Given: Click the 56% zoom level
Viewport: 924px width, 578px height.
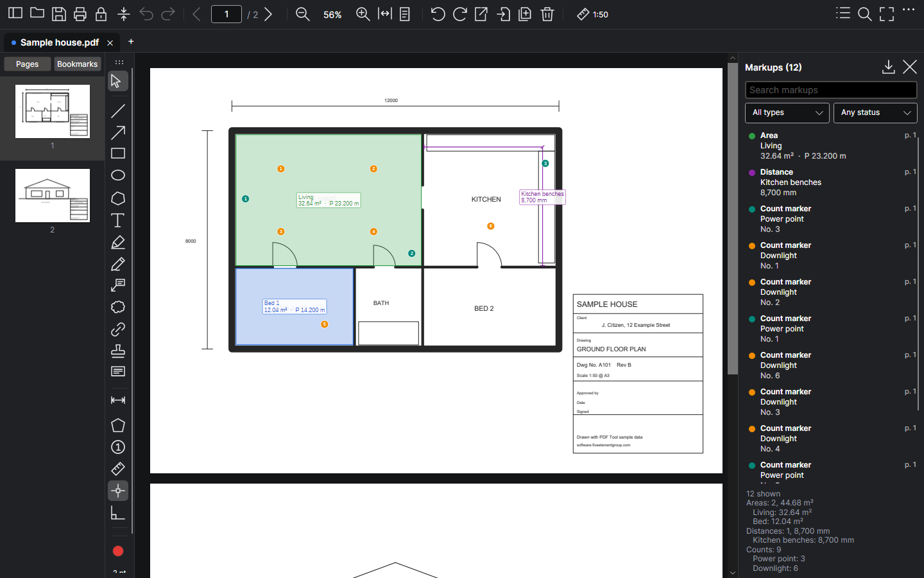Looking at the screenshot, I should (x=332, y=14).
